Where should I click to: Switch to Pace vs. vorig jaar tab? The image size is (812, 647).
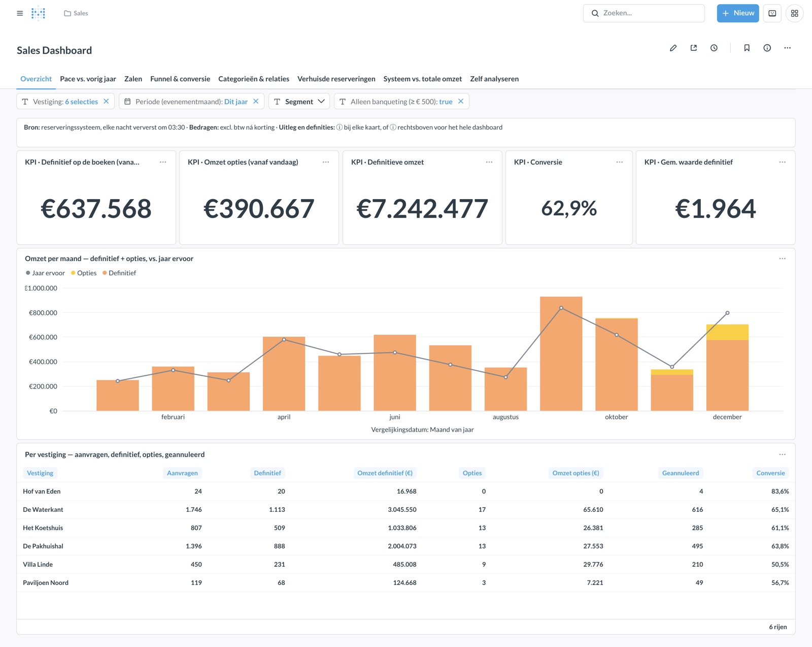tap(88, 79)
